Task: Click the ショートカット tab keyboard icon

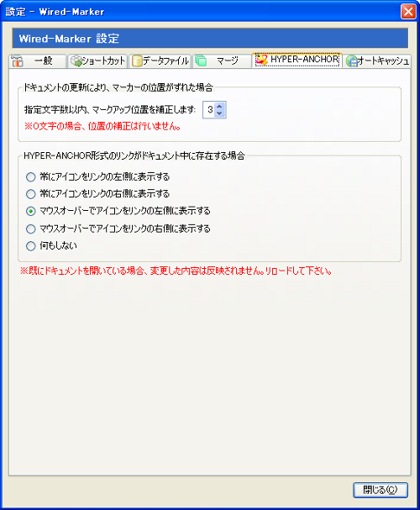Action: click(x=76, y=61)
